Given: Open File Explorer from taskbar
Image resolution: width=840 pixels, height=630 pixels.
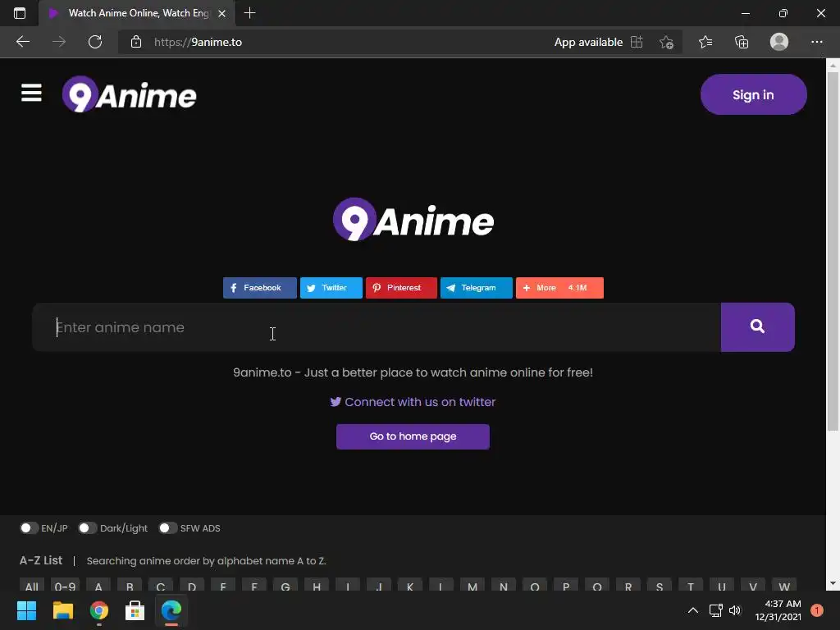Looking at the screenshot, I should pos(62,610).
